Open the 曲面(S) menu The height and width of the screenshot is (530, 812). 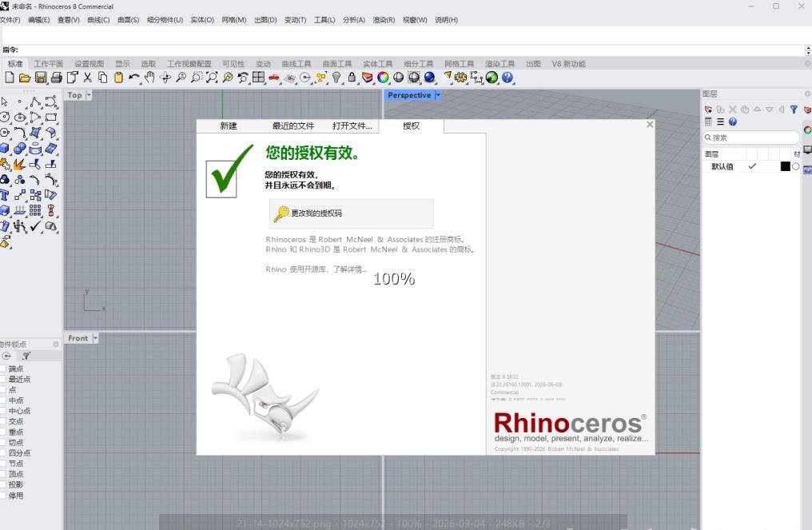click(129, 20)
